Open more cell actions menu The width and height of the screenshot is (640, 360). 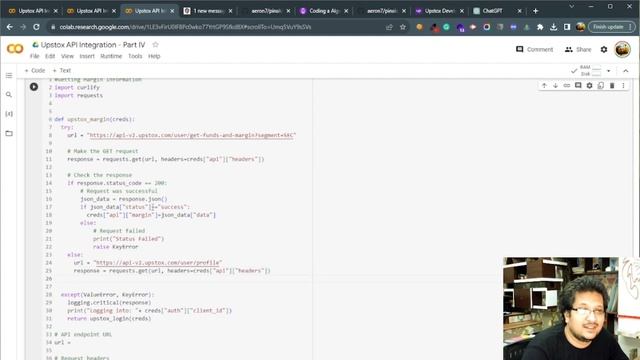(623, 85)
